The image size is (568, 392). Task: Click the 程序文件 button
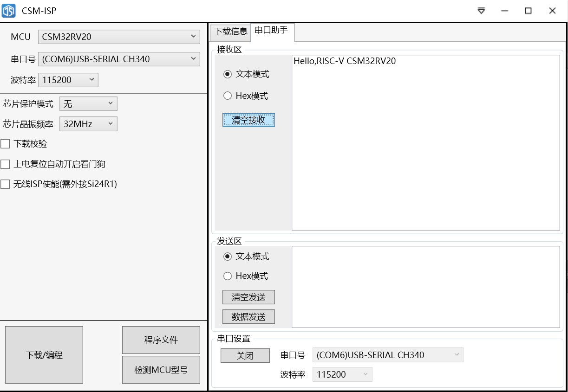pyautogui.click(x=161, y=340)
